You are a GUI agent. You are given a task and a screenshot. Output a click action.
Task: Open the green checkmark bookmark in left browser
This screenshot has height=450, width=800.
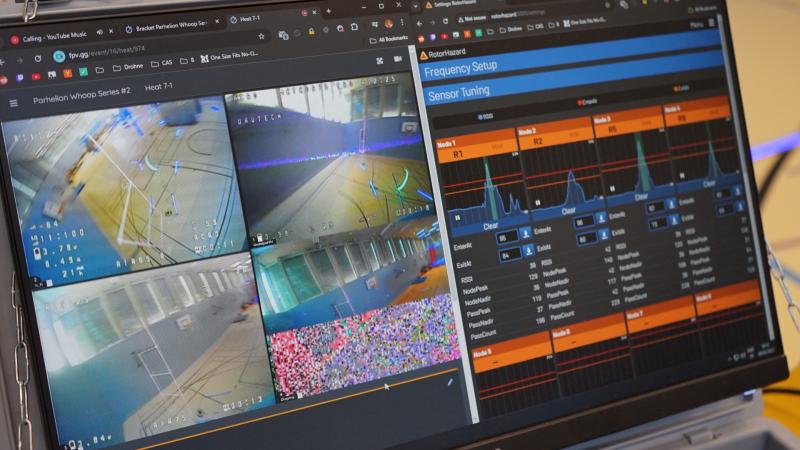click(x=83, y=72)
